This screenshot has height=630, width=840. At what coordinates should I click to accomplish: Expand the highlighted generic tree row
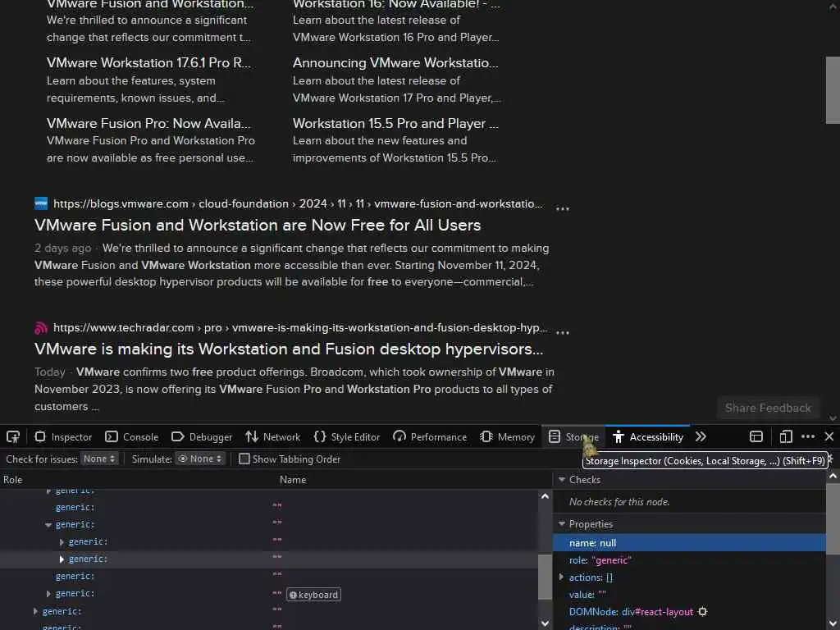pyautogui.click(x=62, y=559)
